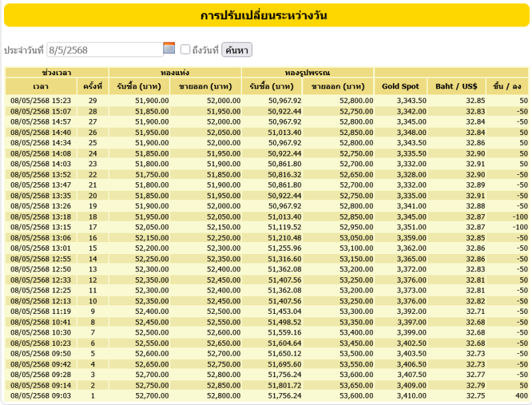Click ornament buy price 51,210.48

click(x=285, y=238)
